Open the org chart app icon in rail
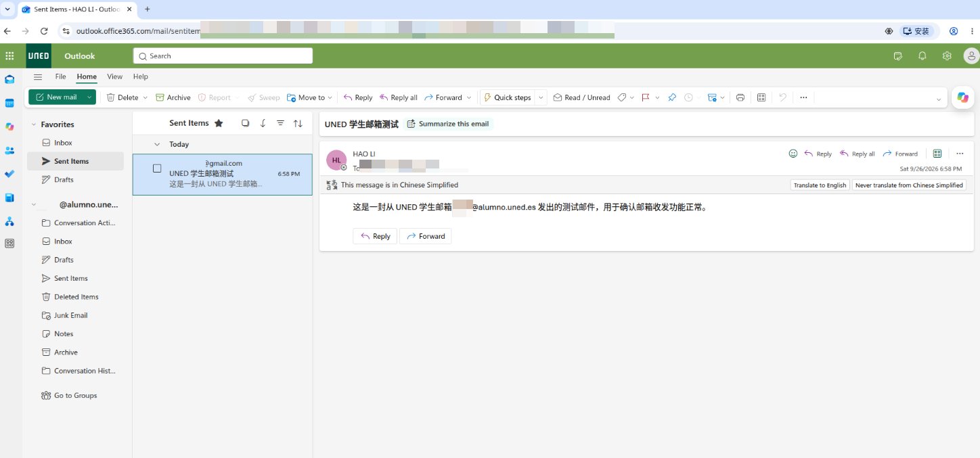980x458 pixels. coord(9,221)
